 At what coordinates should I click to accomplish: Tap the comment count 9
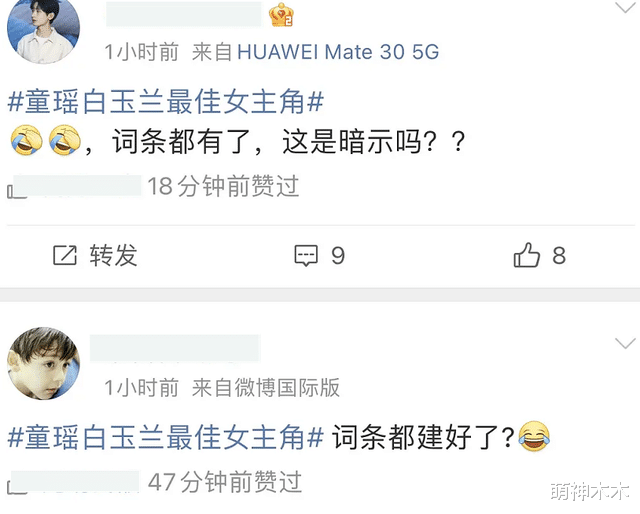coord(338,256)
